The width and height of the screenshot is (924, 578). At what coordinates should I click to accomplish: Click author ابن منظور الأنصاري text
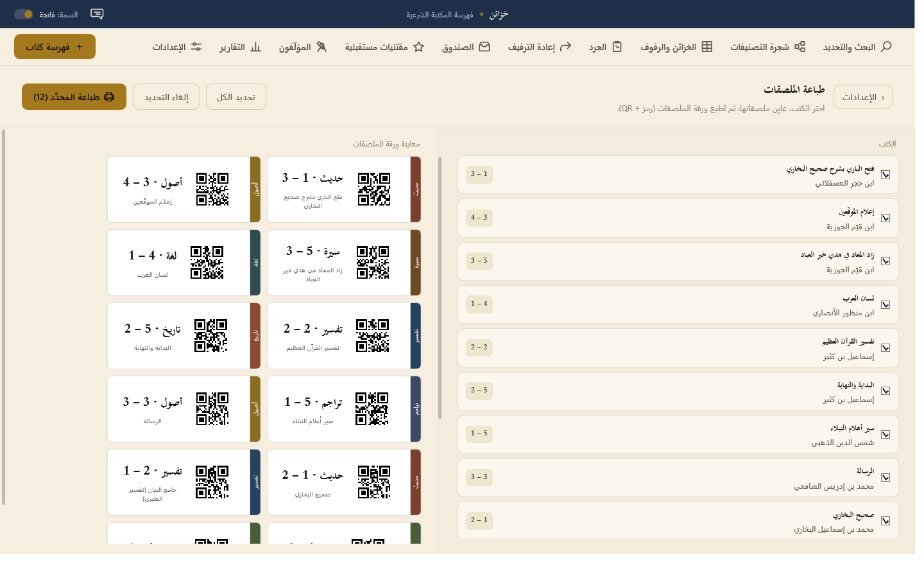click(x=843, y=313)
